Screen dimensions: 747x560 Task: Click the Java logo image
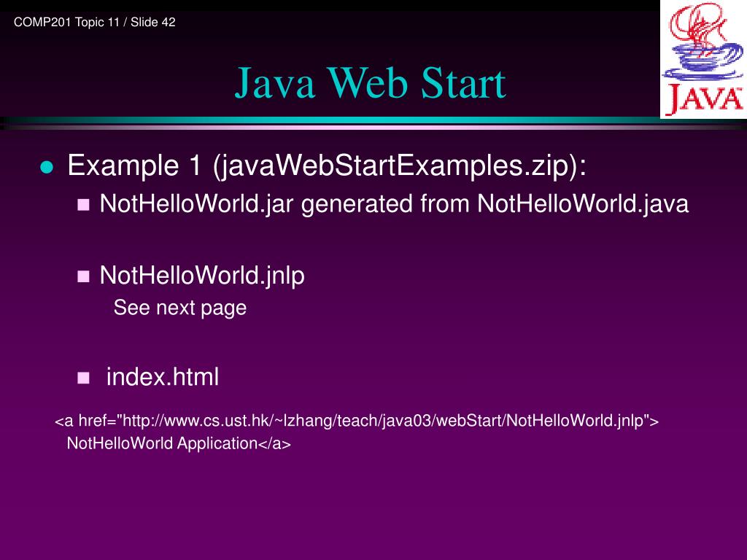(703, 60)
